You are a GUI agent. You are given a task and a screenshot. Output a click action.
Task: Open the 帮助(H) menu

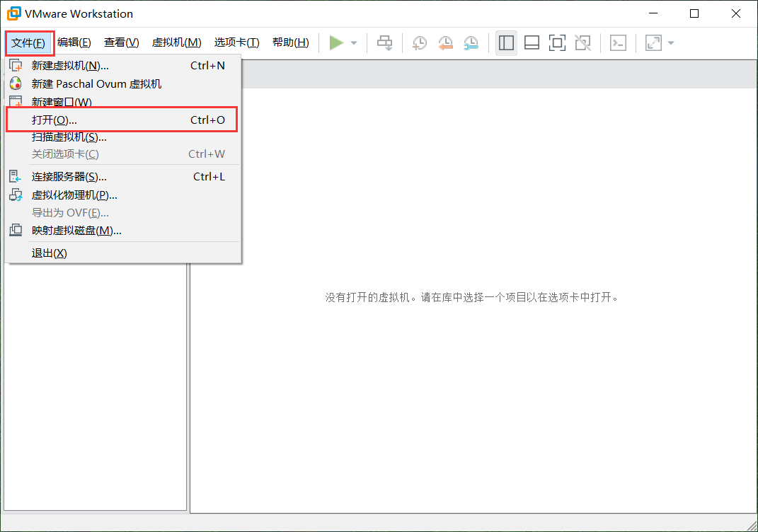[291, 43]
